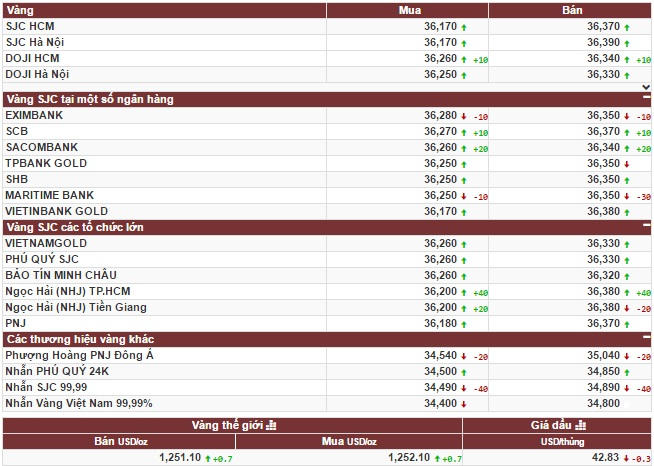
Task: Open the BẢO TÍN MINH CHÂU entry
Action: pyautogui.click(x=60, y=275)
